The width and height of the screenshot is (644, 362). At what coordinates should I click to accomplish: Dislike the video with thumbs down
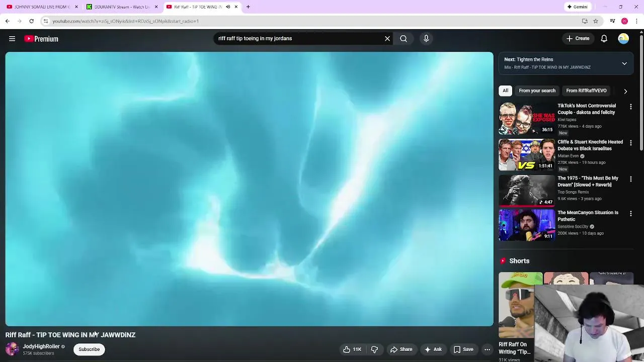click(x=374, y=349)
